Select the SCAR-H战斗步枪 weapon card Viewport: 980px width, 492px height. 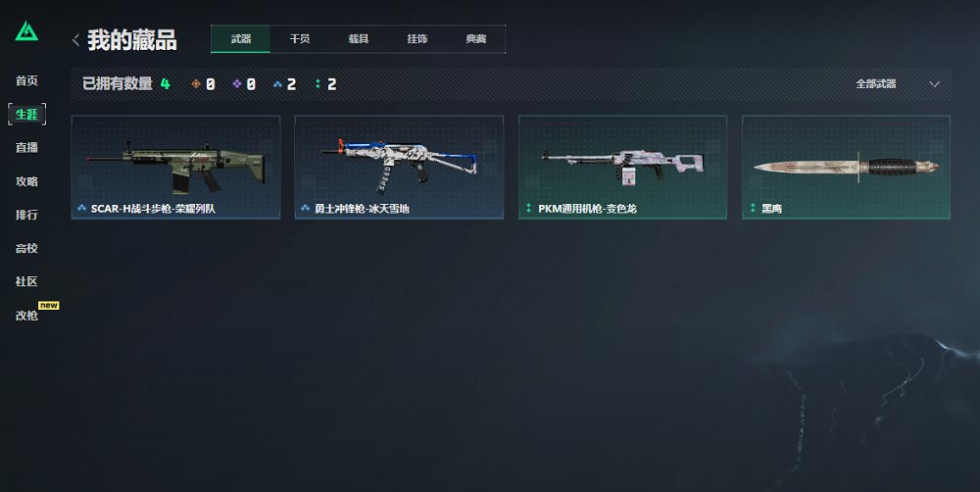tap(175, 167)
